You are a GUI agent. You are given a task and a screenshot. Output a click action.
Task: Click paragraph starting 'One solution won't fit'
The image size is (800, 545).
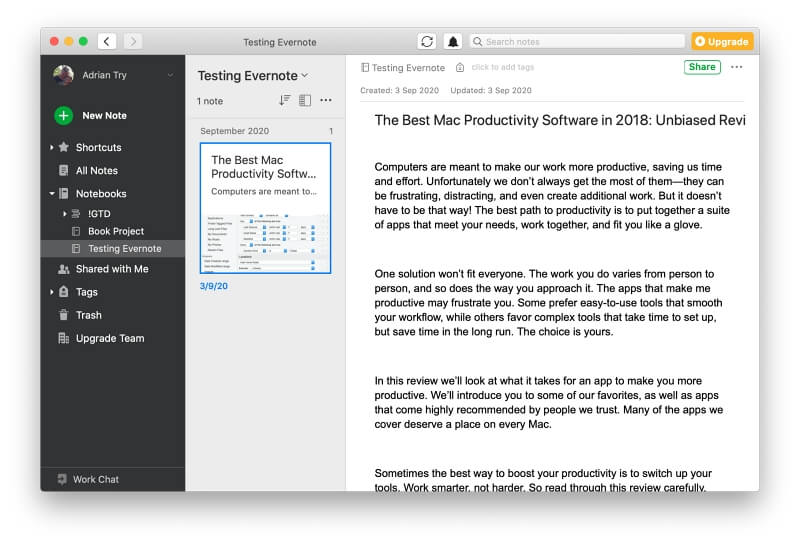(548, 303)
